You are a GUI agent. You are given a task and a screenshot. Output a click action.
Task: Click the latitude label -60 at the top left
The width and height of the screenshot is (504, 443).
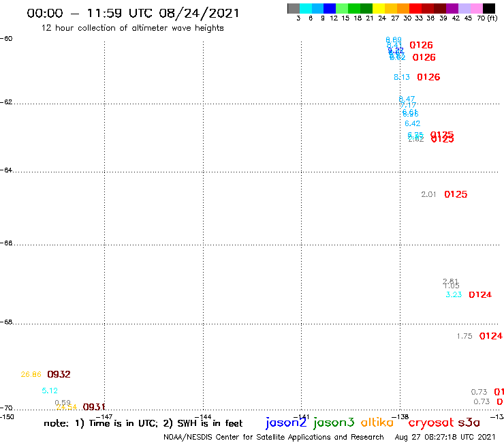6,39
